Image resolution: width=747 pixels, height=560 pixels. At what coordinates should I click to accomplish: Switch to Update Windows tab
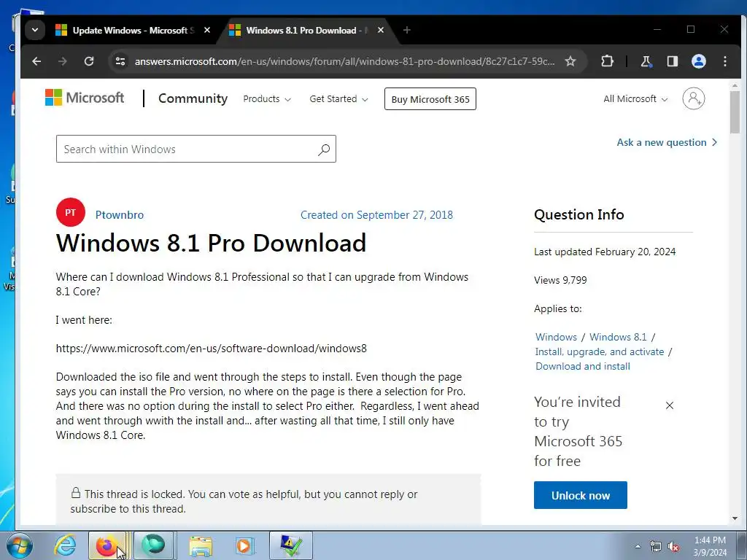coord(133,31)
